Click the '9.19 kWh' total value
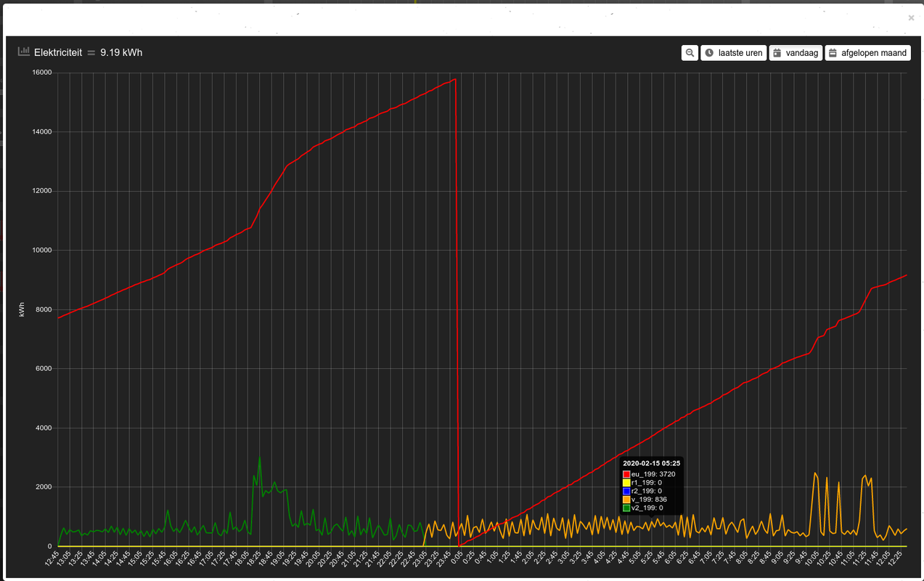The width and height of the screenshot is (924, 581). point(121,52)
